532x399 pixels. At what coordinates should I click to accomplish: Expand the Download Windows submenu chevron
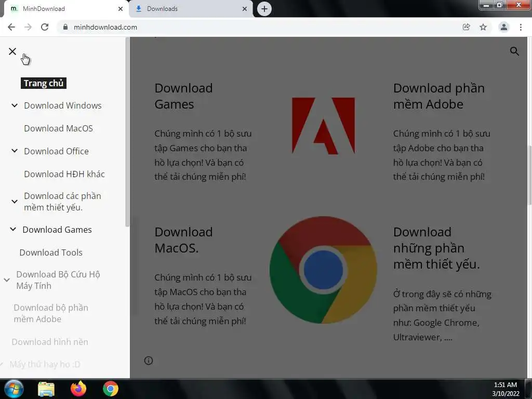coord(15,105)
